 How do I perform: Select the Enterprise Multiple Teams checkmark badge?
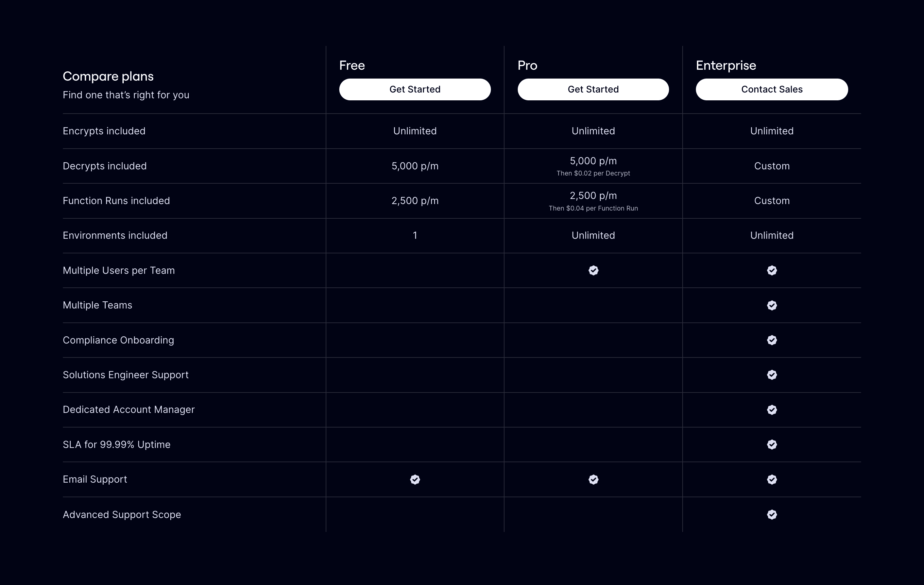772,305
